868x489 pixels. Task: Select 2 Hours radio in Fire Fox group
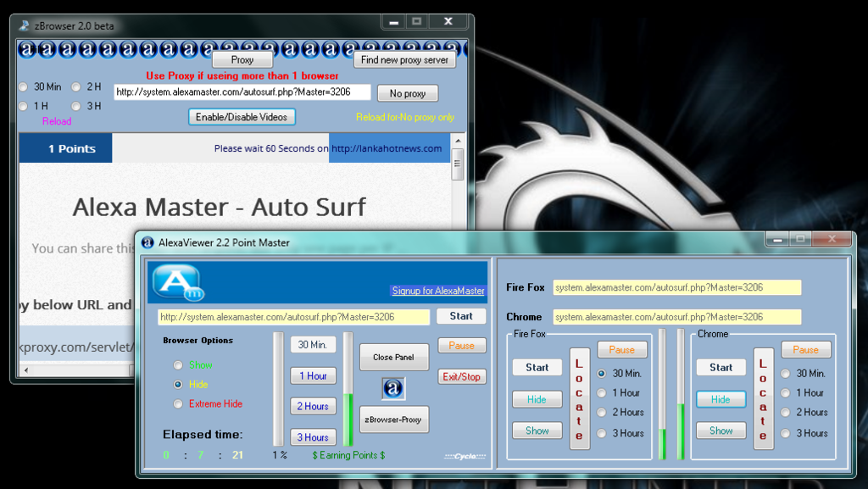pyautogui.click(x=602, y=412)
